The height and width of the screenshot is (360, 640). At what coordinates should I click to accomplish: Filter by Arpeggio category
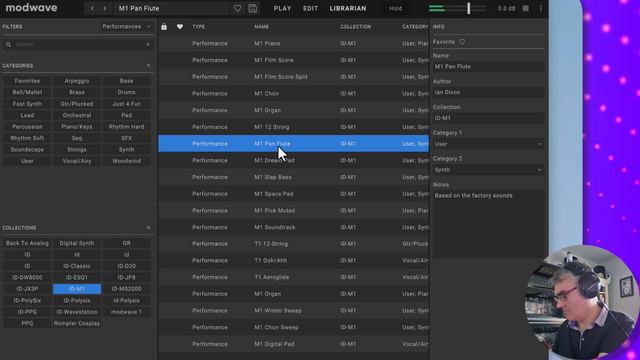(x=77, y=81)
